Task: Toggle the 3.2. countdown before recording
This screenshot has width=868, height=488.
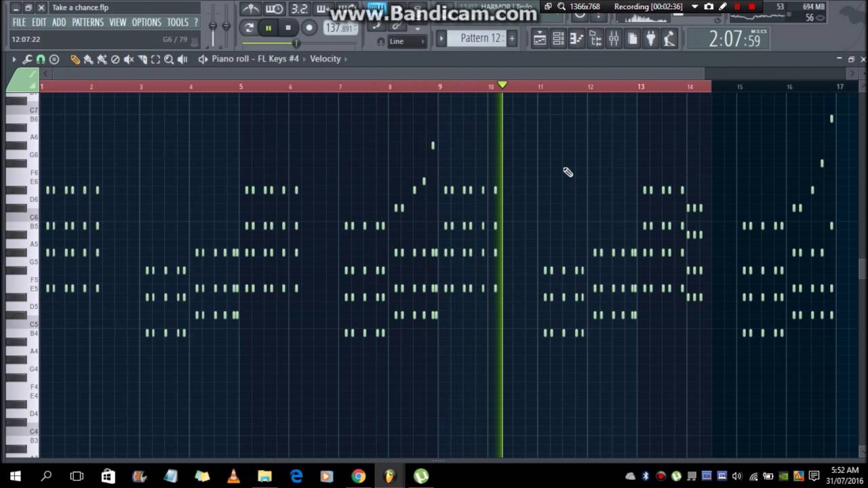Action: tap(298, 9)
